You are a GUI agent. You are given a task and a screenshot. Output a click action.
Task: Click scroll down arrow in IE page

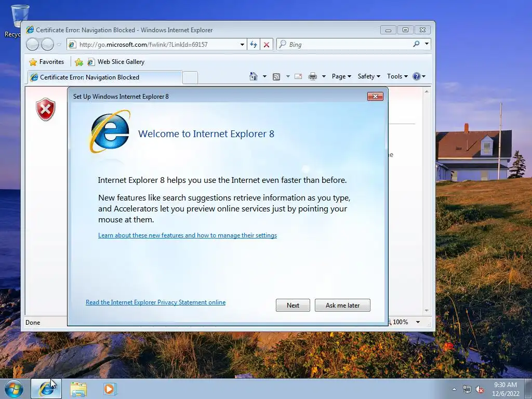click(427, 311)
